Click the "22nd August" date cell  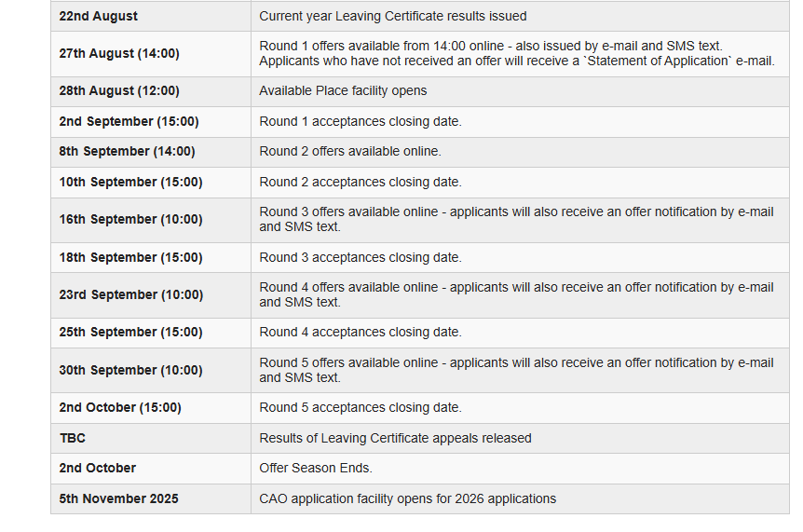pos(98,16)
